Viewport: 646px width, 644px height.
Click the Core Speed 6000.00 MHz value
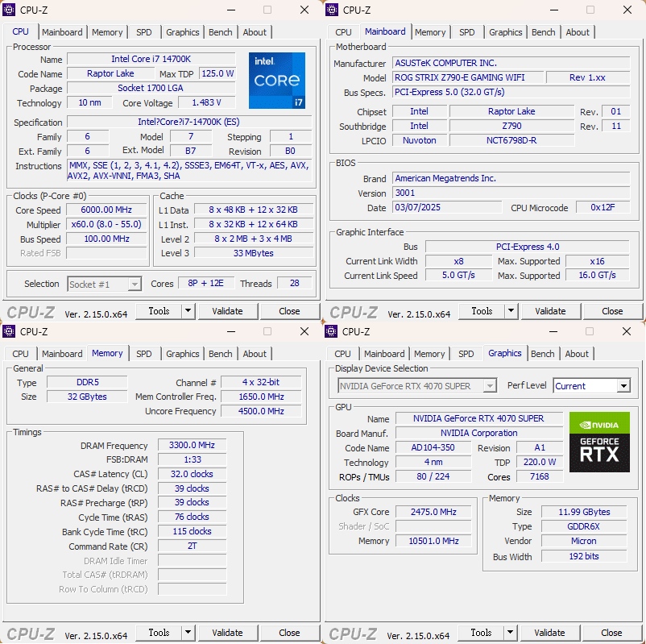pos(106,210)
